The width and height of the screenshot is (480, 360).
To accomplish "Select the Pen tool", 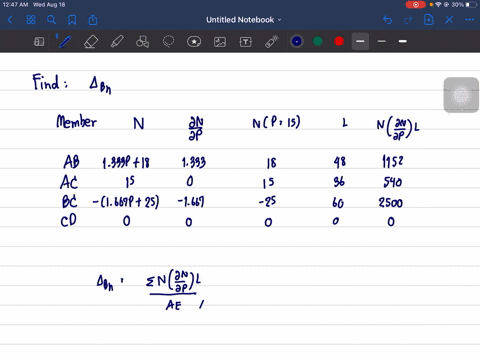I will click(x=64, y=42).
